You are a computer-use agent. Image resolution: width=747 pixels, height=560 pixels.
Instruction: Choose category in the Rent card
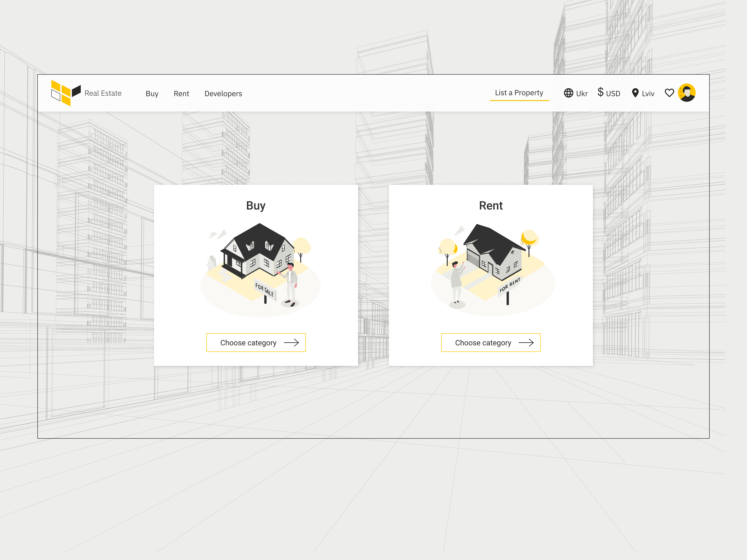[x=491, y=343]
